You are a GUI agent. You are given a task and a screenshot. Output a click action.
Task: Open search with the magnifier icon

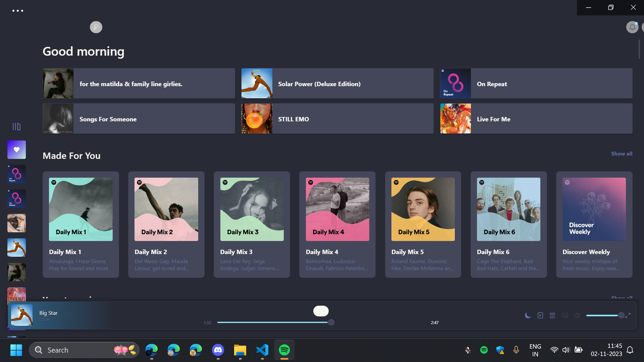point(96,27)
